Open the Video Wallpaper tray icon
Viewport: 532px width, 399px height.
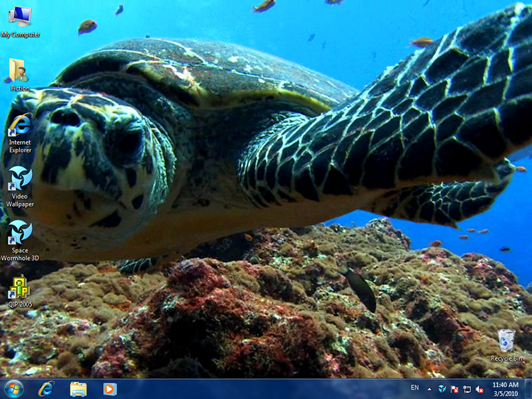(x=442, y=389)
